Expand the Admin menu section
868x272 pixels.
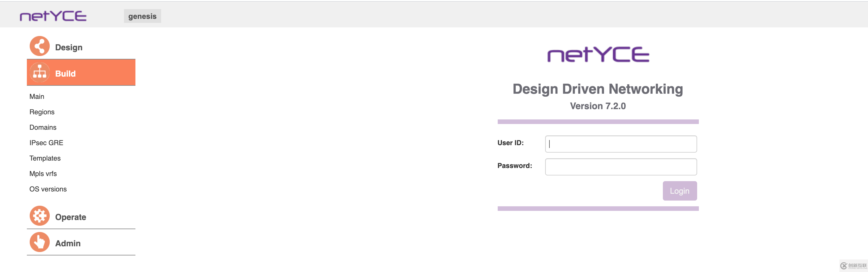coord(68,243)
